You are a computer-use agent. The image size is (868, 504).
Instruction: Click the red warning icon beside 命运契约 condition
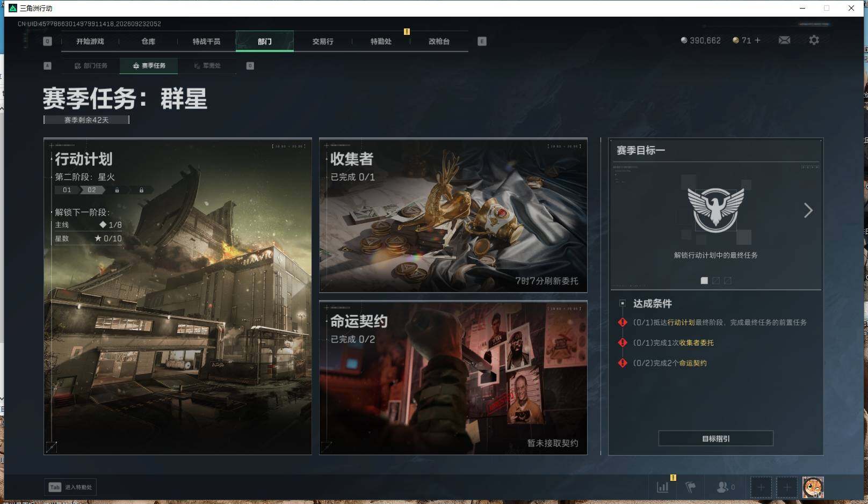(623, 363)
